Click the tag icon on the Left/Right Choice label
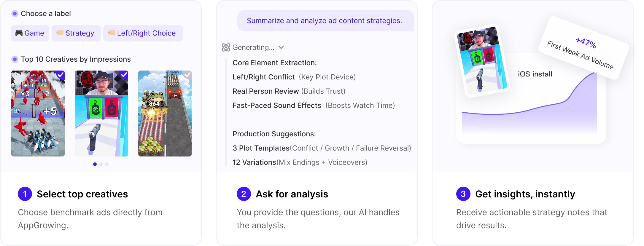 point(111,33)
